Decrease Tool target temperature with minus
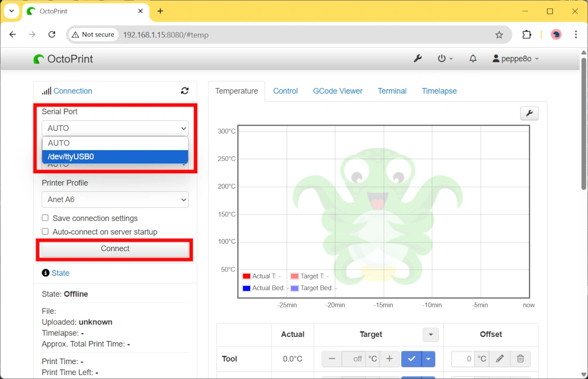588x379 pixels. (331, 359)
